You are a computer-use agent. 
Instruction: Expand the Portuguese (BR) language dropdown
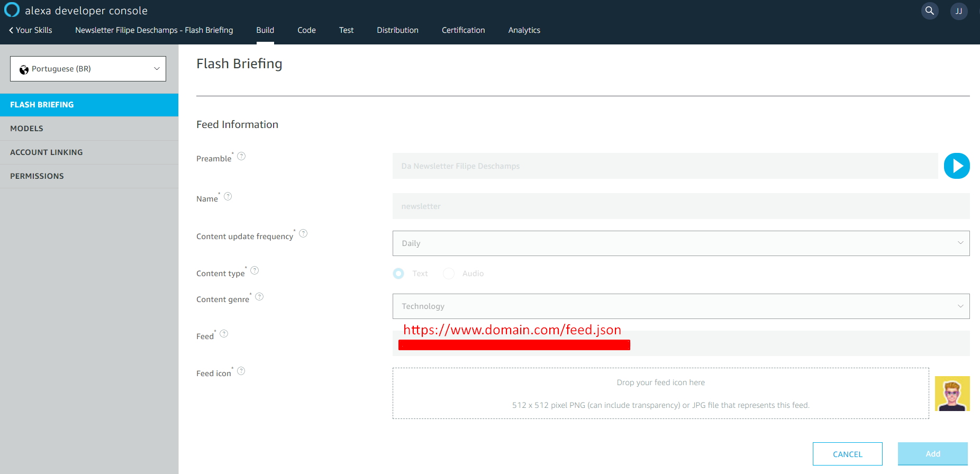pos(88,69)
